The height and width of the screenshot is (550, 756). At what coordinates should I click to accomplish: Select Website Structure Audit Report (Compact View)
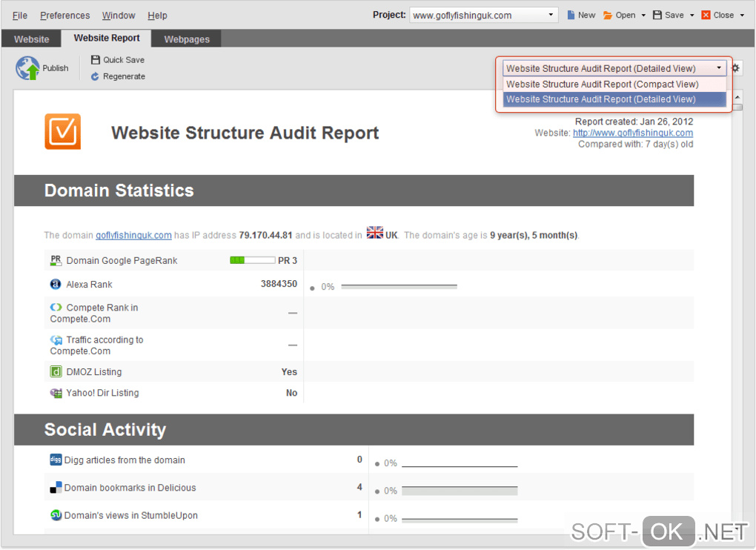point(614,85)
